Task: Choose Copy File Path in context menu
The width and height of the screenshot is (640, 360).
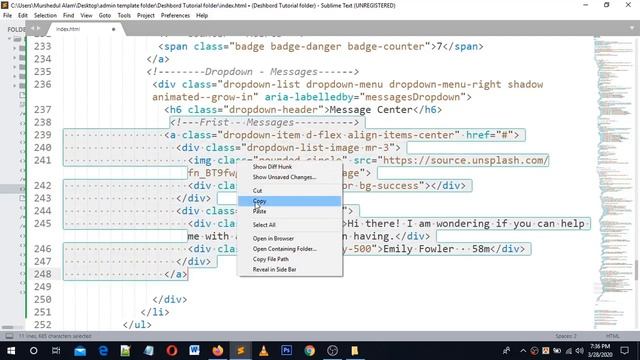Action: point(290,259)
